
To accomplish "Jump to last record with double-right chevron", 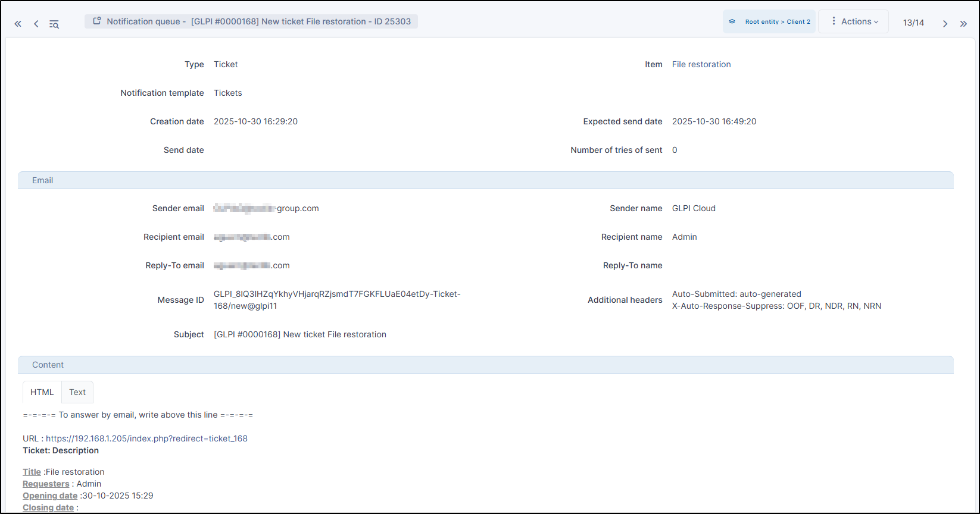I will pos(963,24).
